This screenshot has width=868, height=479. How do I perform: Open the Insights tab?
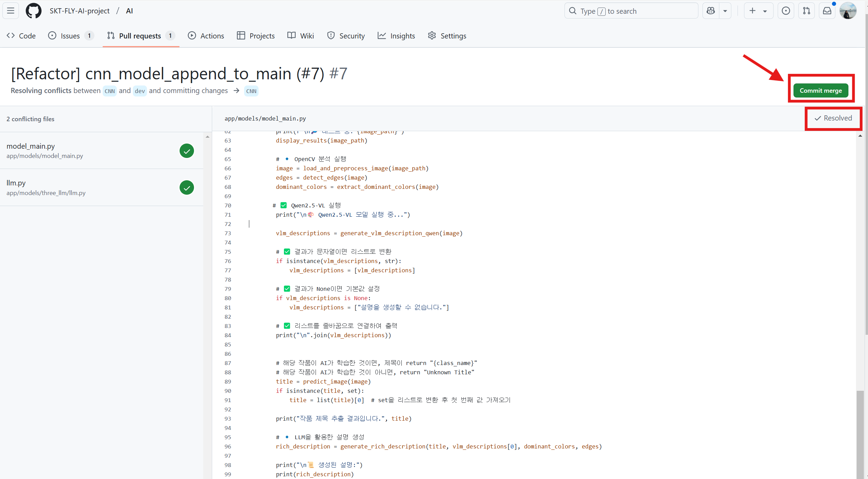coord(396,36)
